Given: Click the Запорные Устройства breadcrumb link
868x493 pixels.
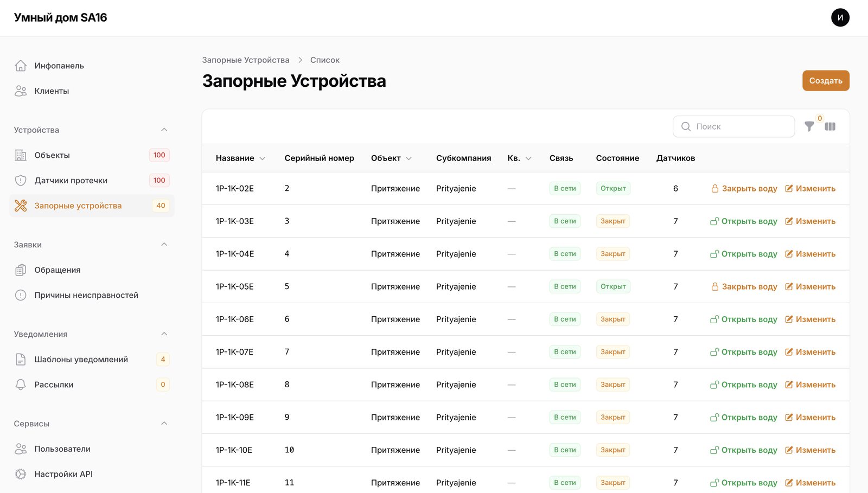Looking at the screenshot, I should pyautogui.click(x=246, y=60).
